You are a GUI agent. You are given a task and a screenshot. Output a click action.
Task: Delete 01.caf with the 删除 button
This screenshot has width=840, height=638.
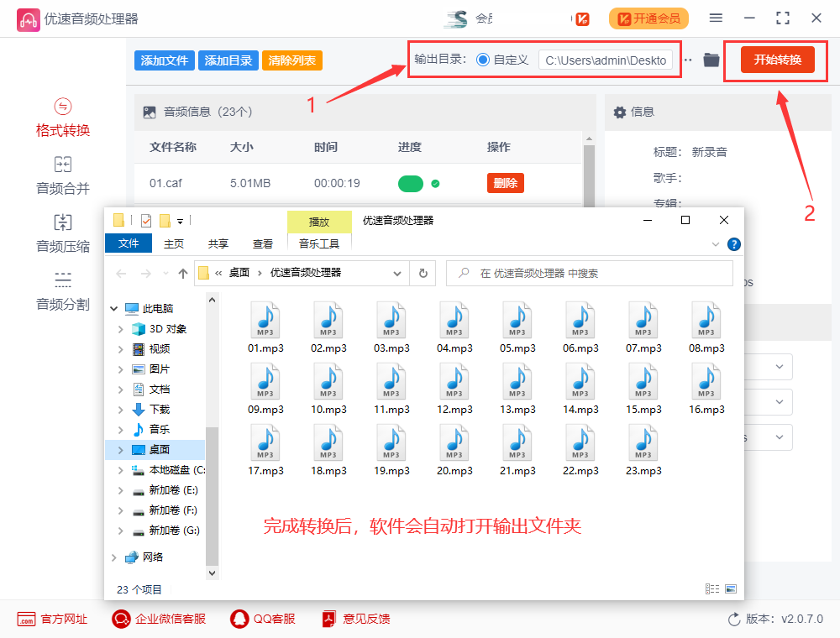pos(505,181)
